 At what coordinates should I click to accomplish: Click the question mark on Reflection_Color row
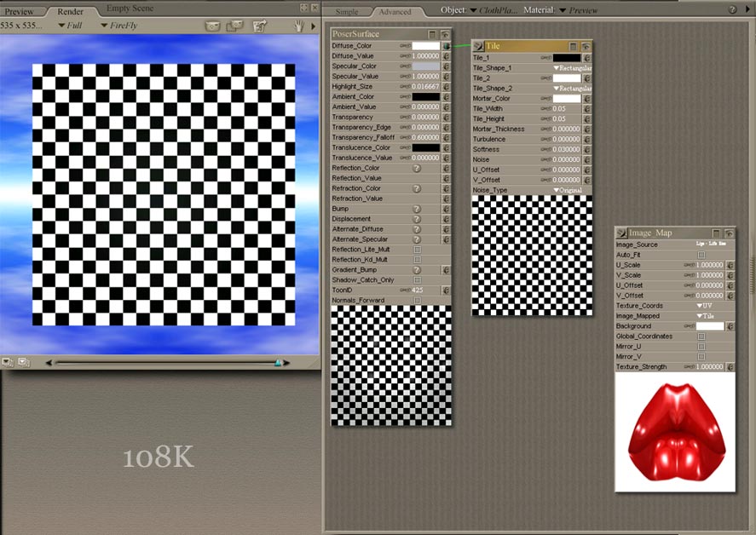click(x=417, y=168)
